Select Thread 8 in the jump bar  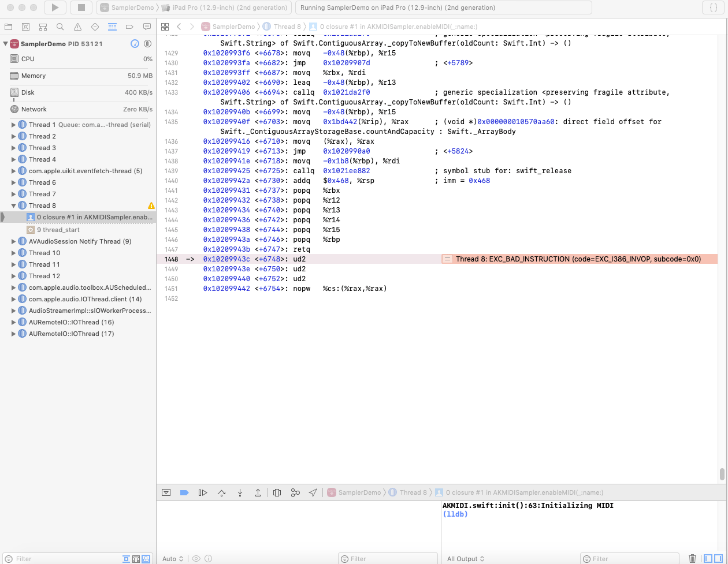[x=287, y=27]
